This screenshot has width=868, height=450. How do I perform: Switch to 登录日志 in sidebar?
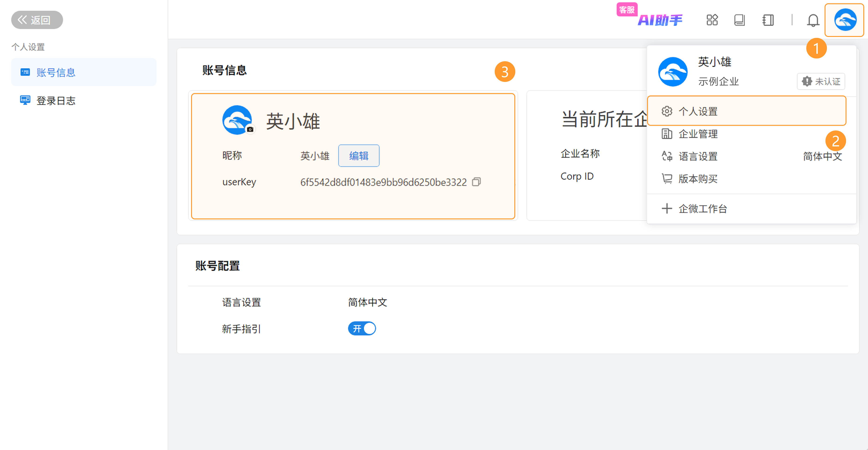click(56, 100)
